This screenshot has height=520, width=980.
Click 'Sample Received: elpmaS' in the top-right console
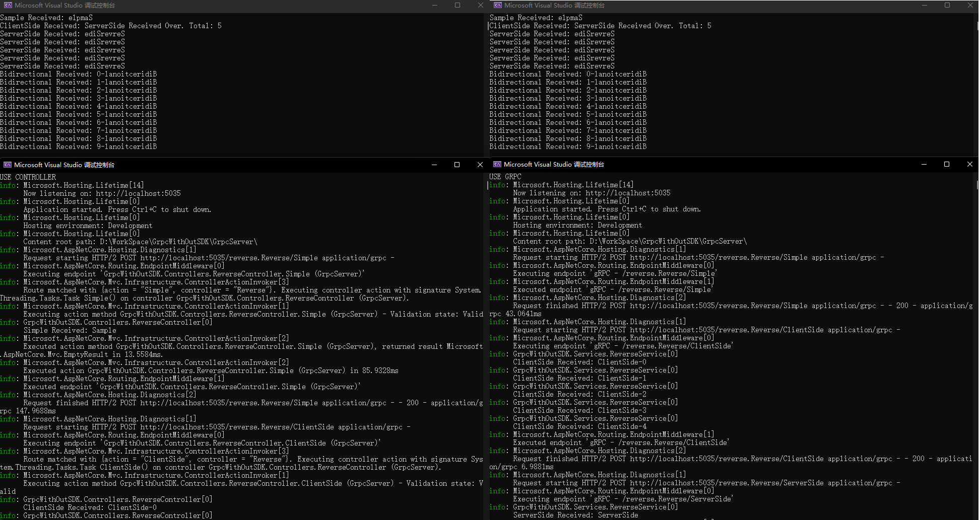click(536, 18)
